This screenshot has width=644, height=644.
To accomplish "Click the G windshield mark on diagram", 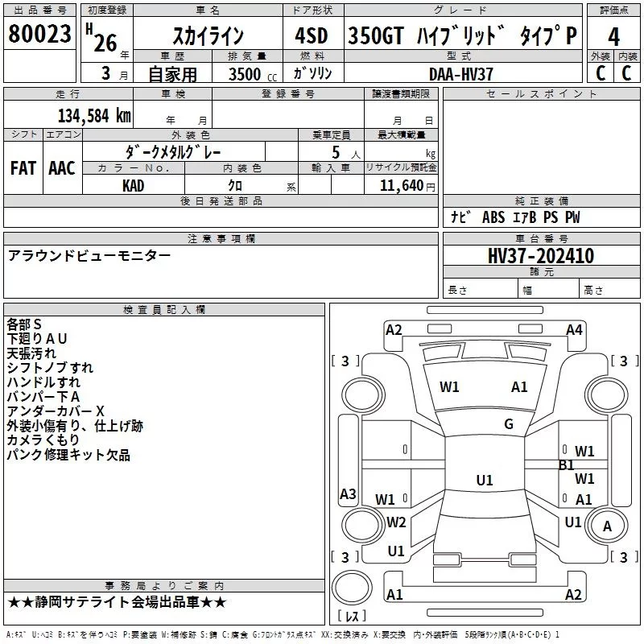I will click(509, 424).
